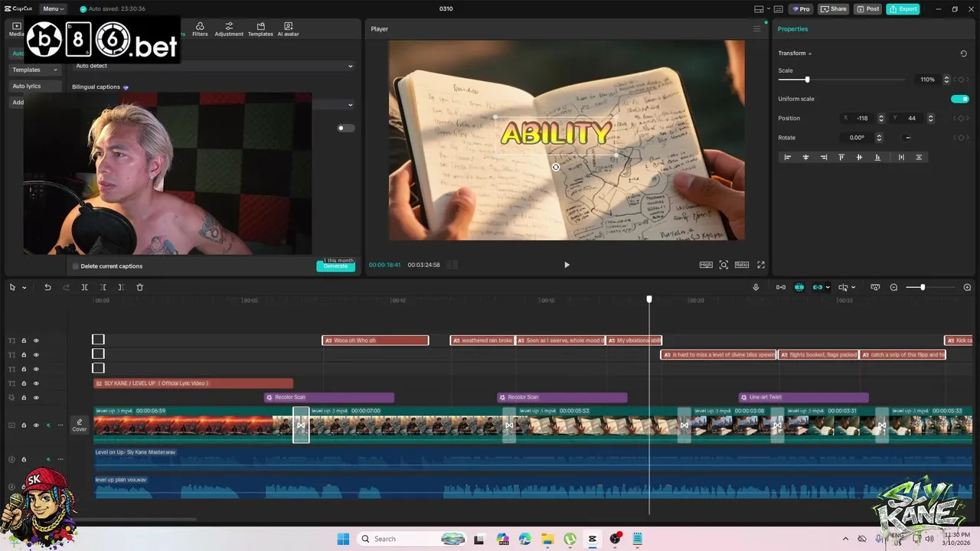Reset the Transform properties
The width and height of the screenshot is (980, 551).
pyautogui.click(x=963, y=54)
